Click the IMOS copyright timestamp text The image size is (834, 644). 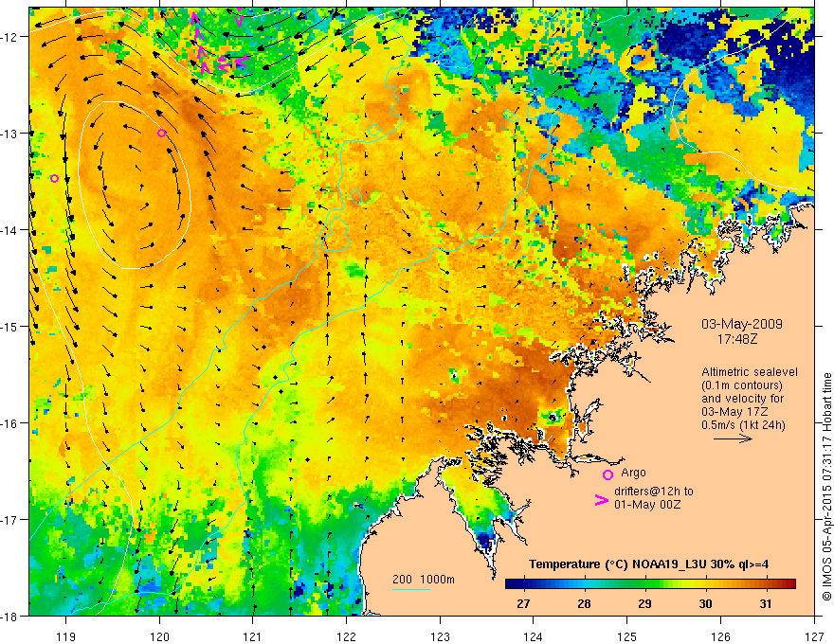[x=826, y=486]
